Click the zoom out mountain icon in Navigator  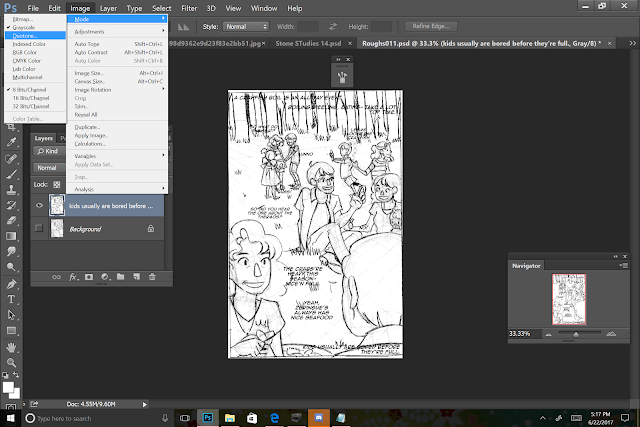[549, 334]
